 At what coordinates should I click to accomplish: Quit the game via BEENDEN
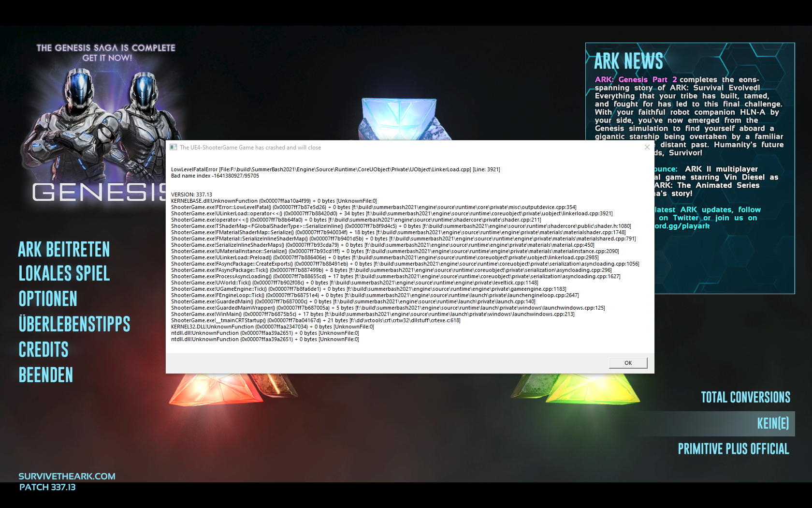46,375
